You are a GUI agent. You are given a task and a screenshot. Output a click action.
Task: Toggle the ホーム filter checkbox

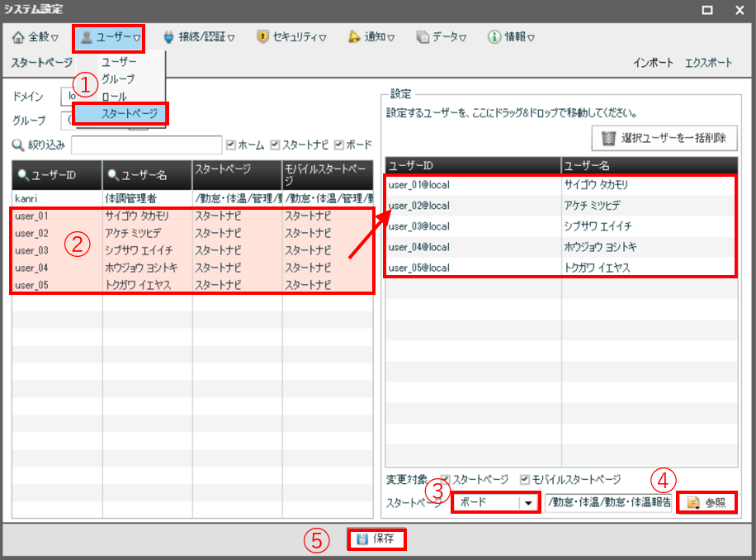click(231, 145)
